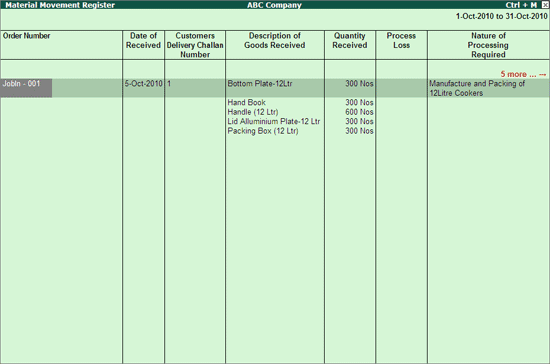Select the Bottom Plate-12Ltr item
This screenshot has width=550, height=364.
pos(260,84)
